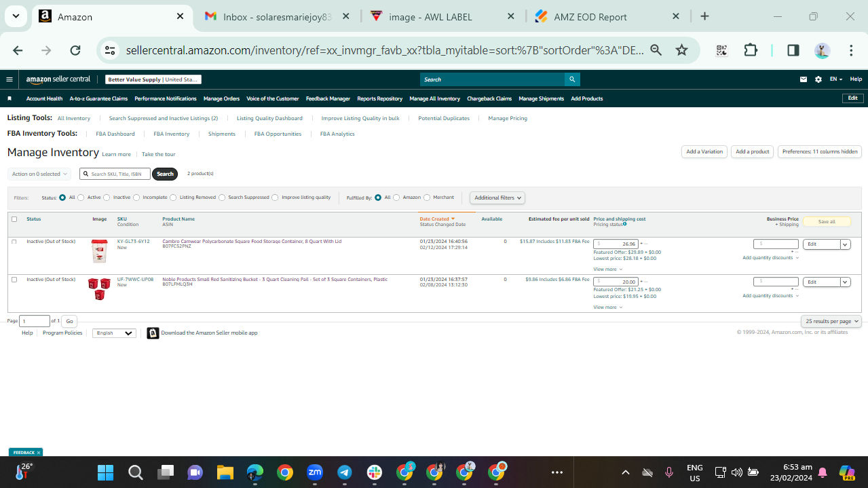Open Microsoft Edge from taskbar
This screenshot has width=868, height=488.
tap(254, 472)
